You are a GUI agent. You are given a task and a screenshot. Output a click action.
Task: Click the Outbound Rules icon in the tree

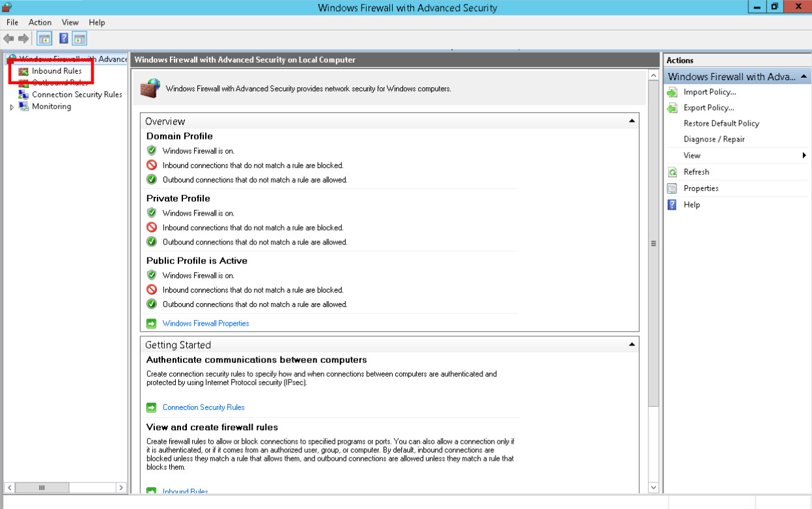pos(23,83)
